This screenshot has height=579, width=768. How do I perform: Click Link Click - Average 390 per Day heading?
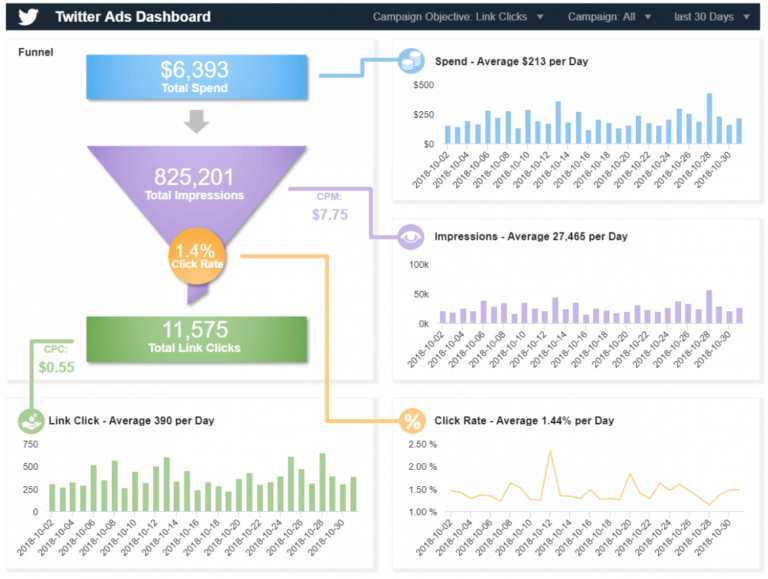pyautogui.click(x=131, y=421)
